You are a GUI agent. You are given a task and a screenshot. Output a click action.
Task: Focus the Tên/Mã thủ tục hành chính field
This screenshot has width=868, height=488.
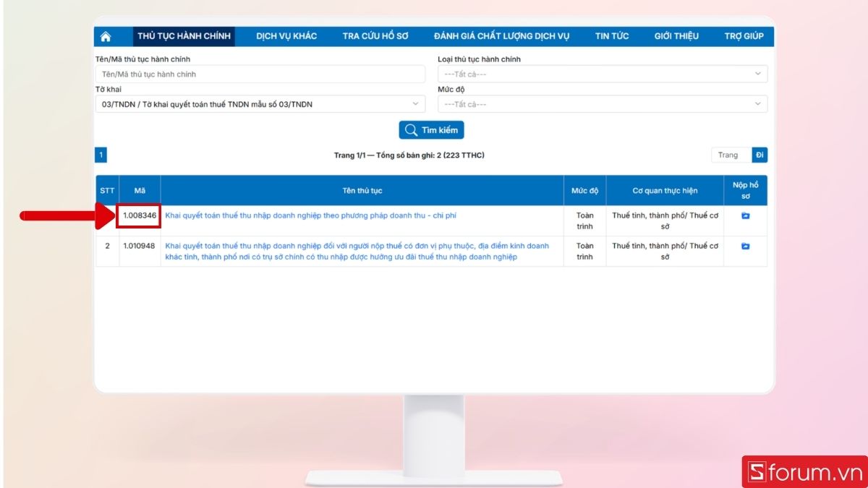coord(260,74)
